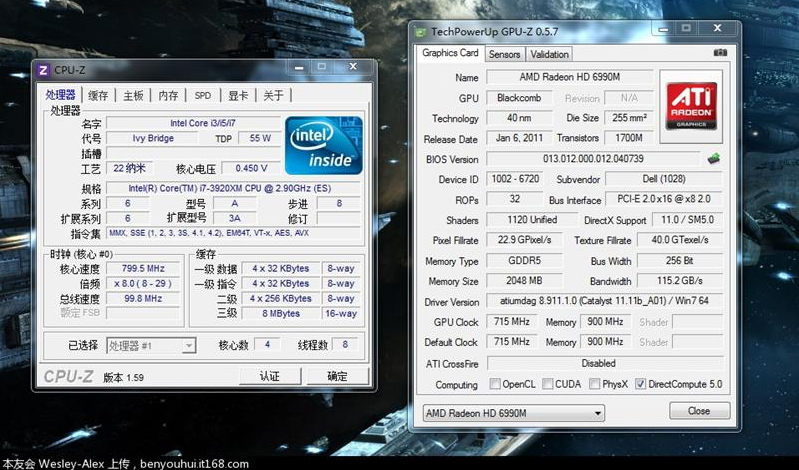Click the Transistors value 1700M
The height and width of the screenshot is (470, 799).
click(x=629, y=138)
